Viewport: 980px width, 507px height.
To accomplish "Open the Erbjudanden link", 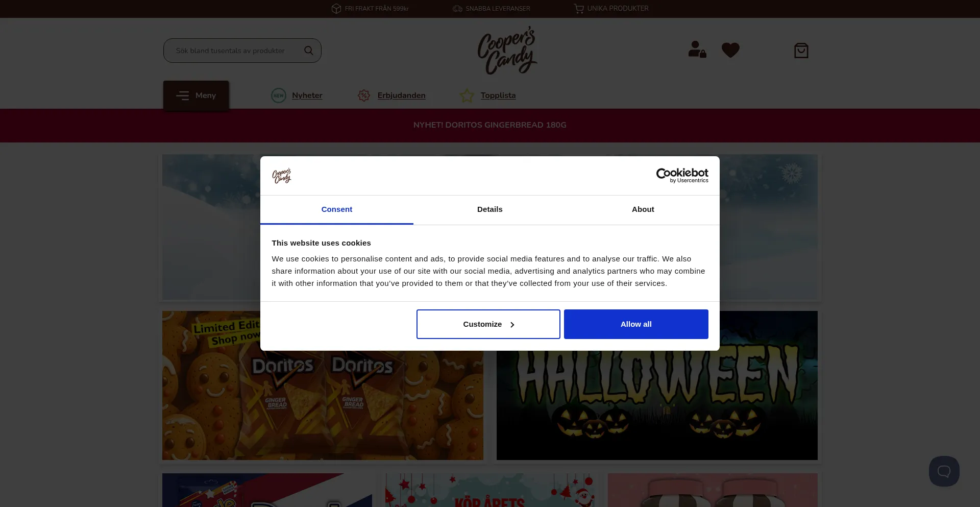I will pyautogui.click(x=402, y=95).
